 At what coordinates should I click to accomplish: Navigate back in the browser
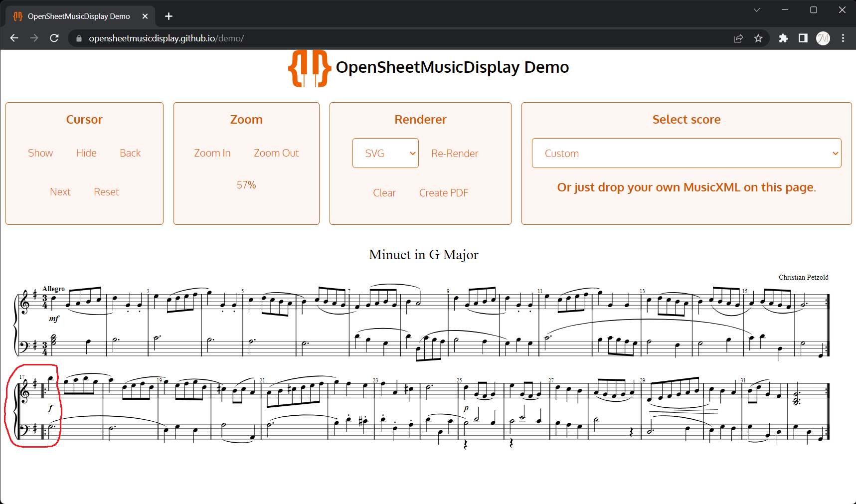[13, 38]
